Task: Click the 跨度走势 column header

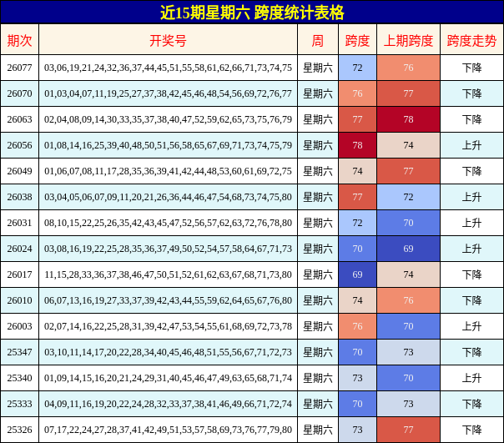Action: pyautogui.click(x=471, y=41)
